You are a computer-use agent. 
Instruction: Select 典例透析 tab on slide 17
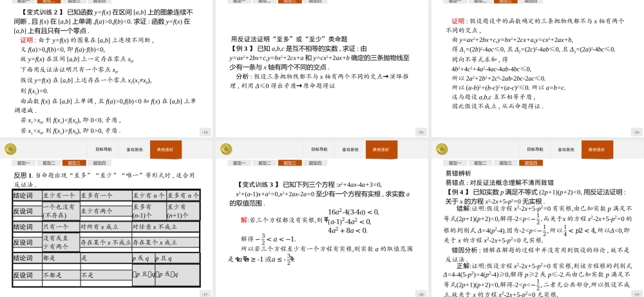(166, 149)
